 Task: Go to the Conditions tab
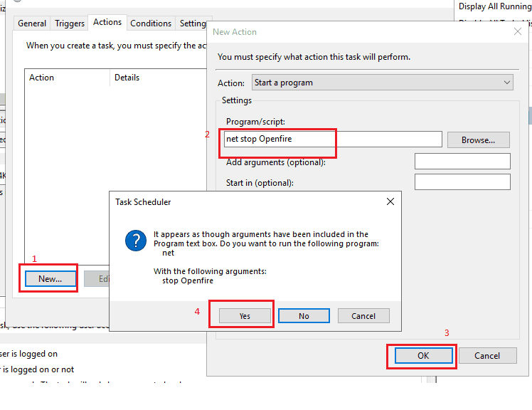point(151,23)
